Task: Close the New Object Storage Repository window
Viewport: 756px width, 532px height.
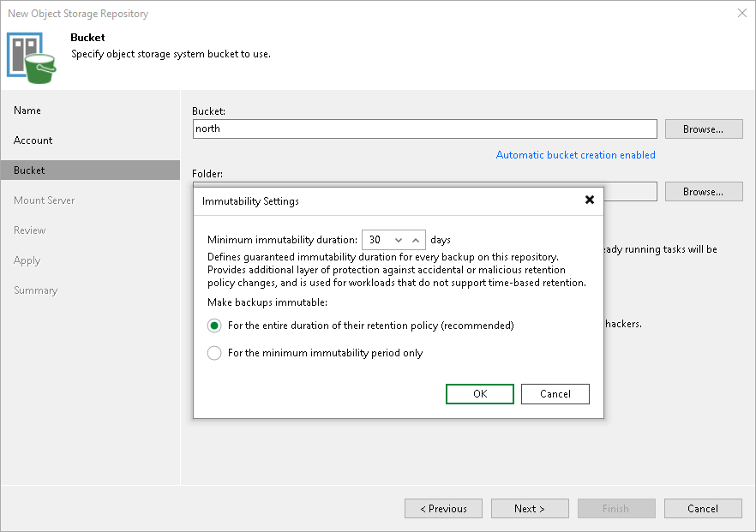Action: [742, 13]
